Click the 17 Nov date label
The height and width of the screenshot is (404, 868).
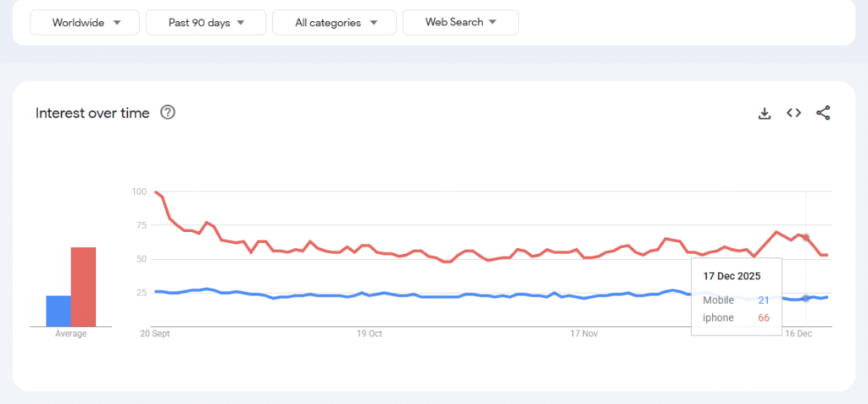coord(585,334)
